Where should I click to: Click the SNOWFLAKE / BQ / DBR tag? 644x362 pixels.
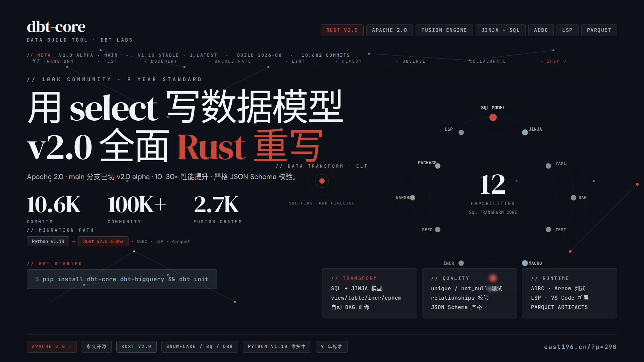click(200, 347)
